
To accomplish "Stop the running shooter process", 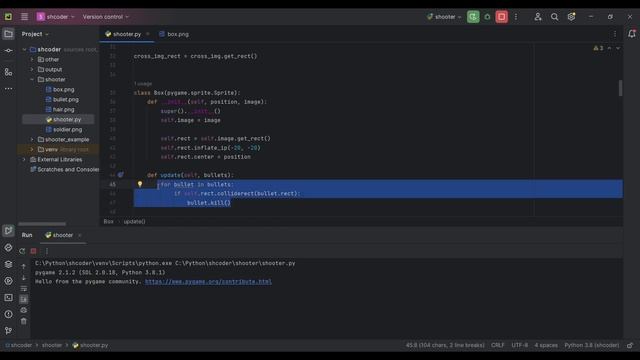I will click(x=502, y=17).
